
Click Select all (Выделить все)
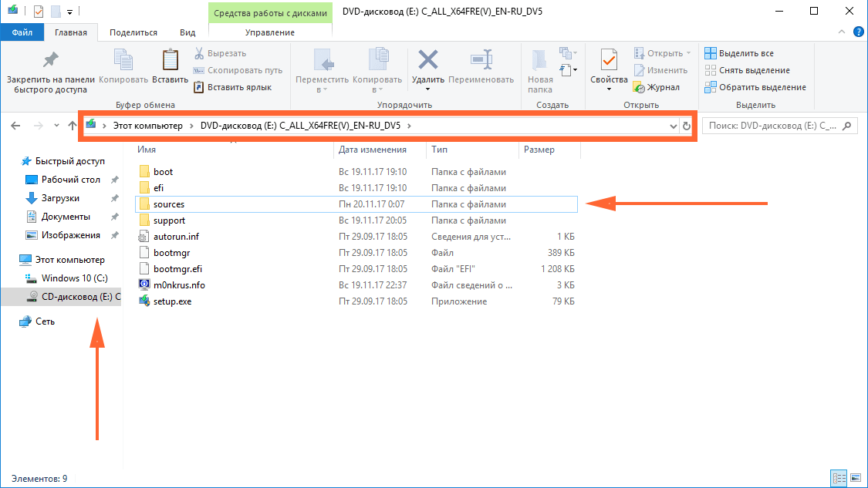coord(739,53)
